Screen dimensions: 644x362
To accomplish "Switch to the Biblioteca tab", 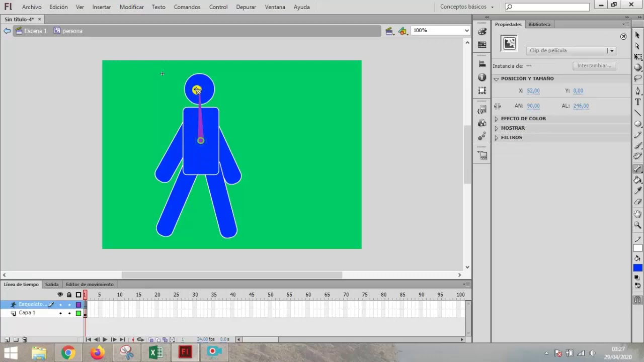I will (x=539, y=24).
